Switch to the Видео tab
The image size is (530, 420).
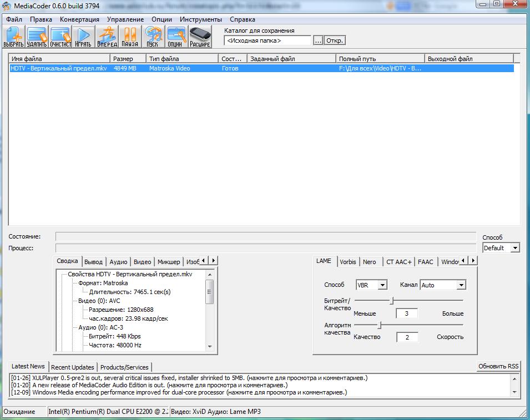click(x=142, y=262)
